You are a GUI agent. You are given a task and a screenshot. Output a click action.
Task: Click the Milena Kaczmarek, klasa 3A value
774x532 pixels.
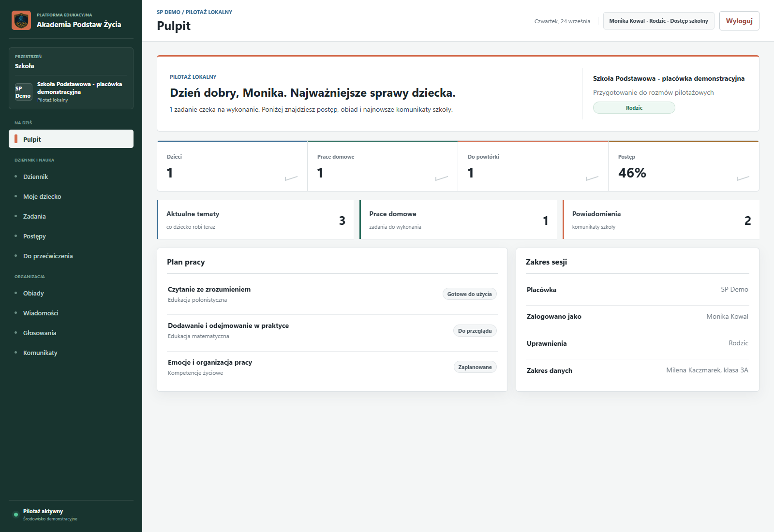[x=707, y=370]
